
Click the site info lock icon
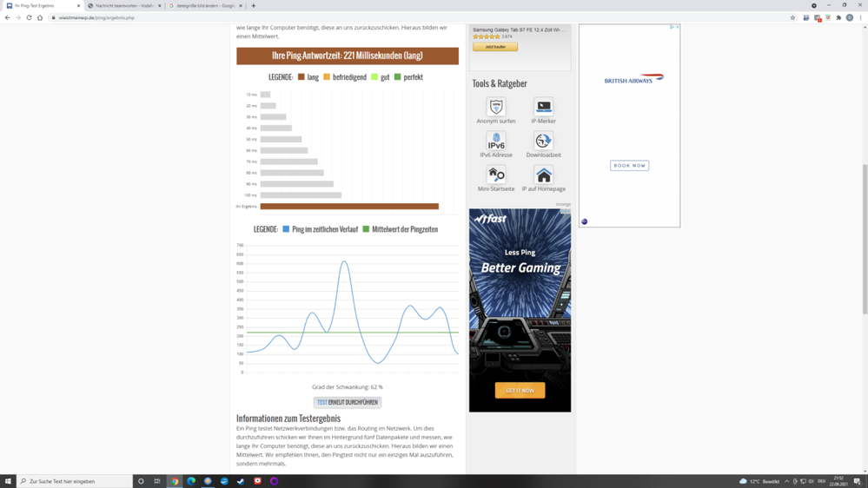[x=54, y=17]
